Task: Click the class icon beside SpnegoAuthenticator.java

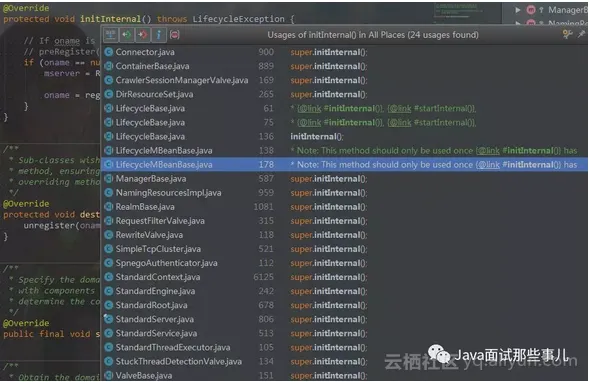Action: (109, 263)
